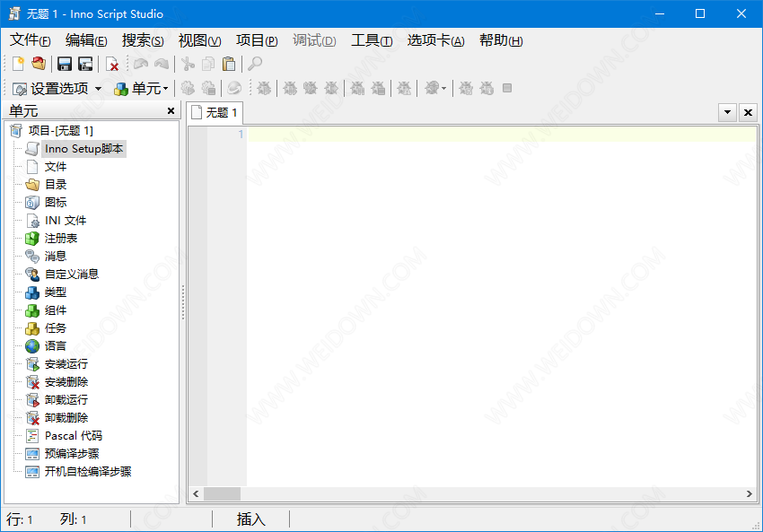Create a new script with the New file icon
Image resolution: width=763 pixels, height=532 pixels.
coord(19,64)
